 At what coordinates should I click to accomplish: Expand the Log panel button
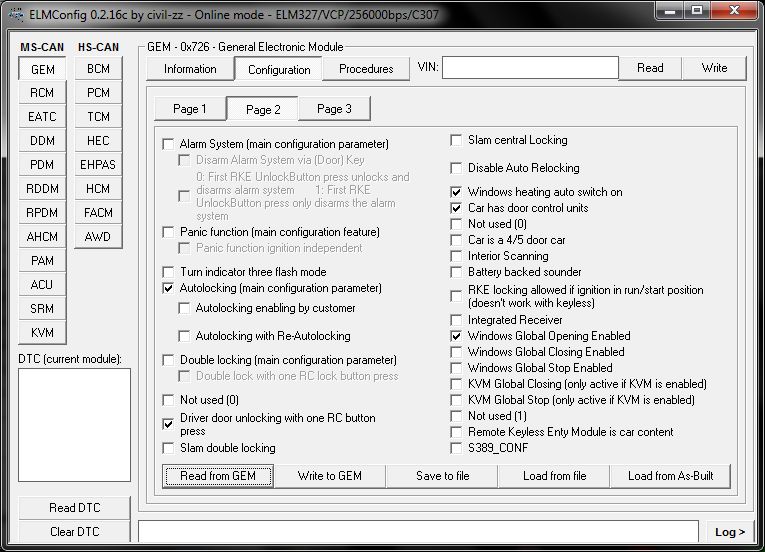(x=729, y=532)
